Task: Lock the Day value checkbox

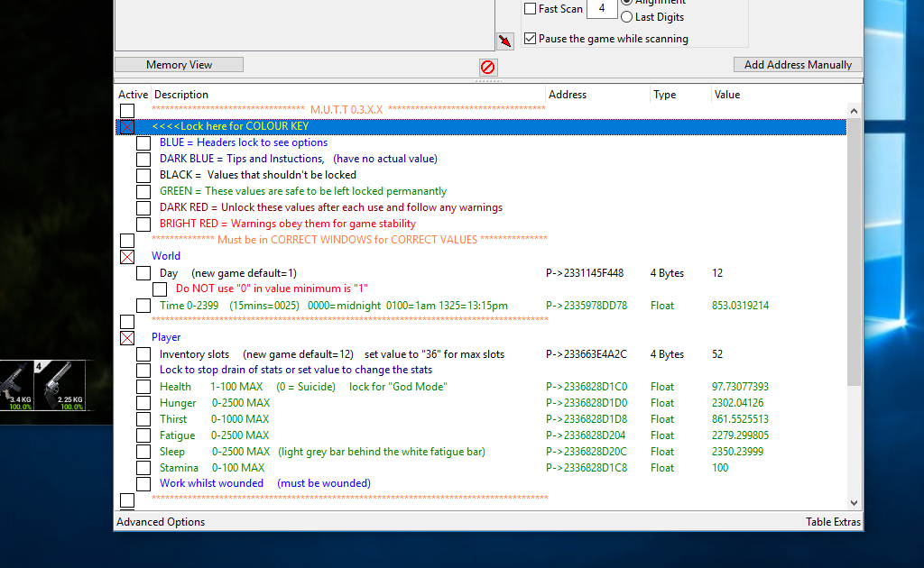Action: [143, 273]
